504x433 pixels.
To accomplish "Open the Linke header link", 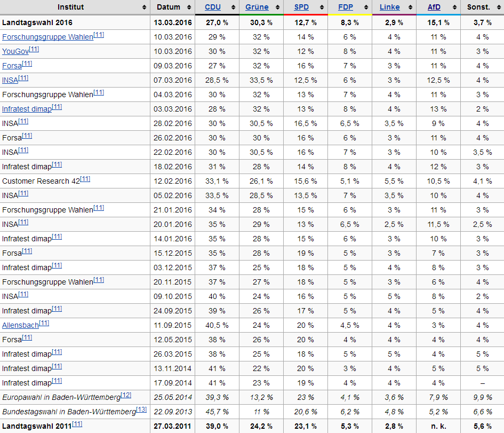I will 389,7.
